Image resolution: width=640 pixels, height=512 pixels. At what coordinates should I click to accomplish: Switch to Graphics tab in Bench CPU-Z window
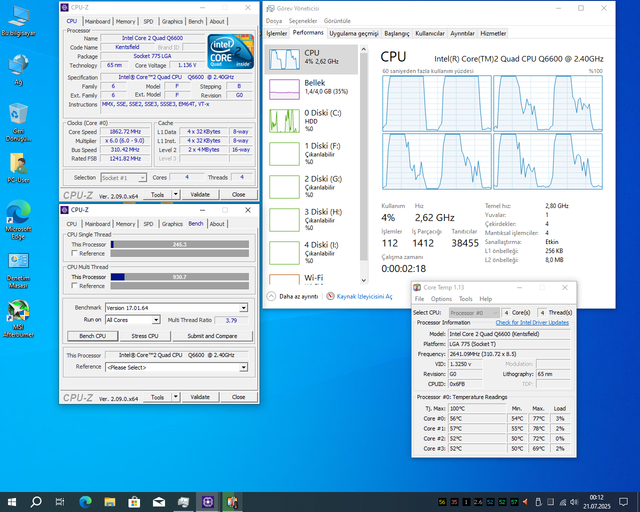(x=172, y=224)
